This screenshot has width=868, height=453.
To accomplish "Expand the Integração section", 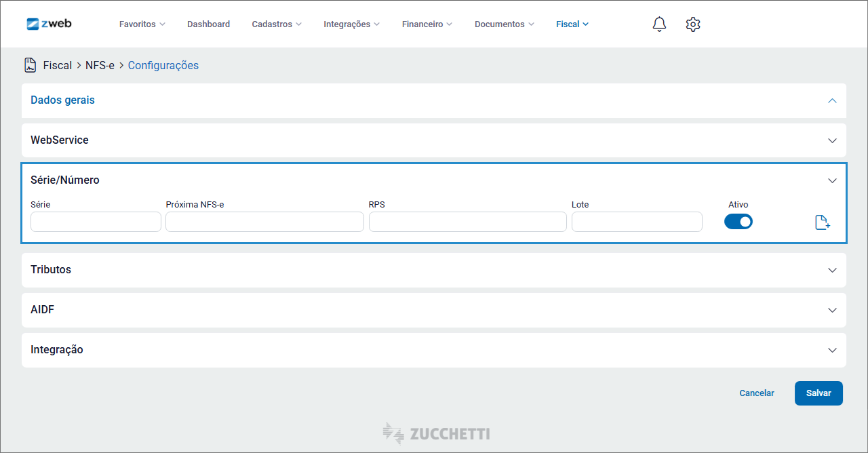I will tap(832, 350).
